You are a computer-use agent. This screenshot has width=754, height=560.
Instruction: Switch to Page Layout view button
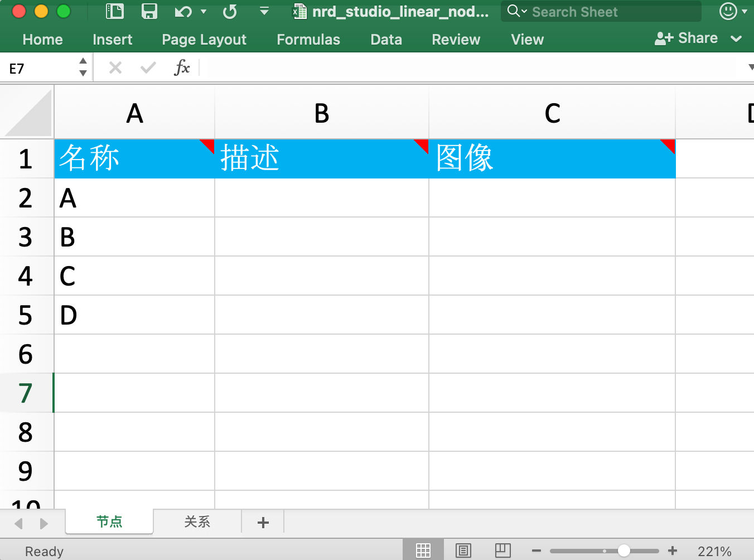pyautogui.click(x=463, y=551)
